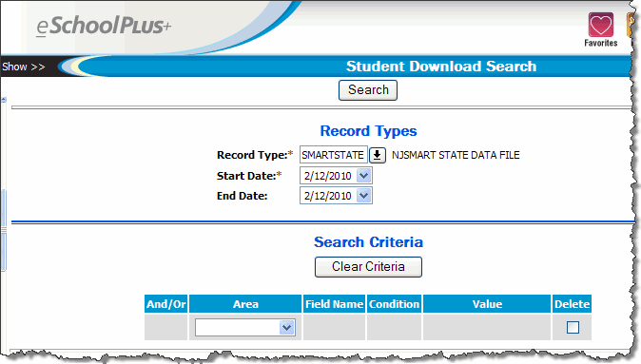The image size is (641, 364).
Task: Click the Record Type lookup arrow icon
Action: pyautogui.click(x=378, y=155)
